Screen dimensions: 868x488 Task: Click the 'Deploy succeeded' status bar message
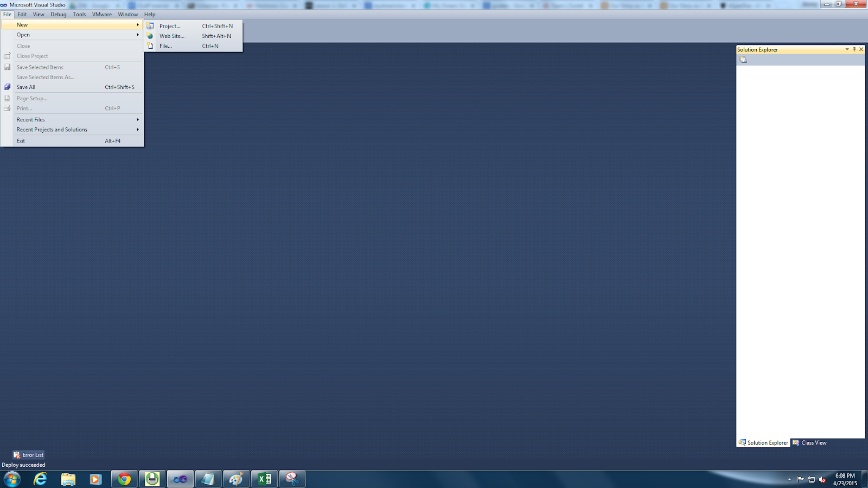24,465
